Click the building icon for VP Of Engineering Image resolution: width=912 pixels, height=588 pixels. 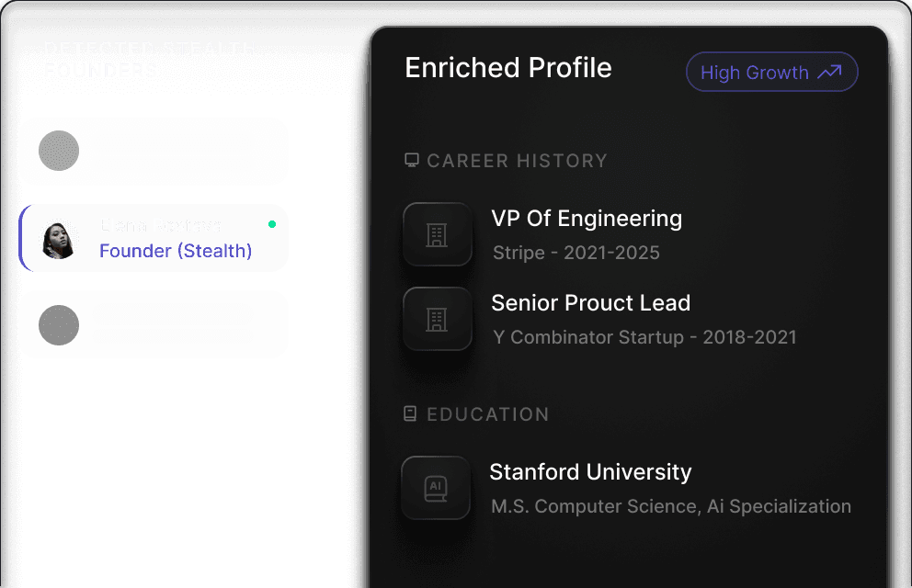[438, 235]
